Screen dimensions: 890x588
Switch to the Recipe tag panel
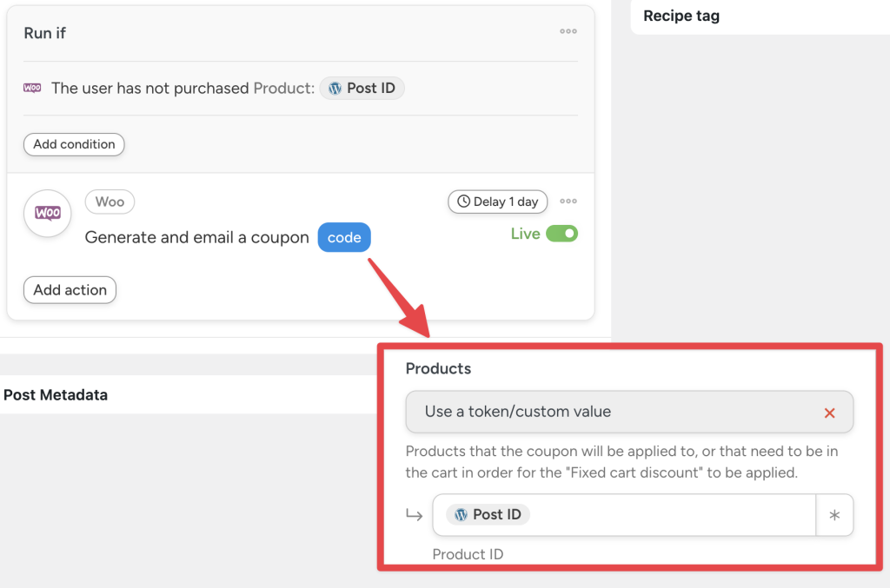click(x=681, y=16)
